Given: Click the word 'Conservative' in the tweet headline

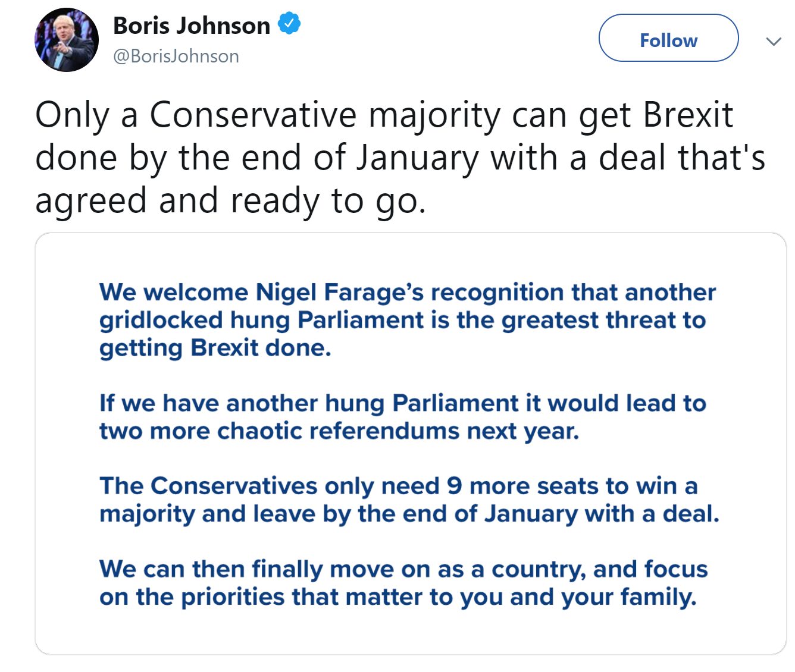Looking at the screenshot, I should (252, 114).
